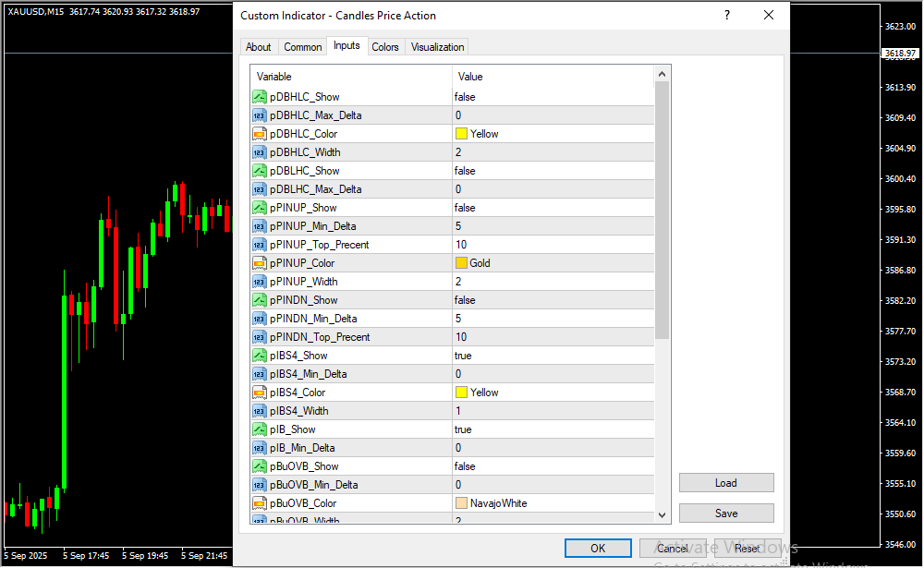The image size is (924, 568).
Task: Click the pIB_Show boolean type icon
Action: click(259, 429)
